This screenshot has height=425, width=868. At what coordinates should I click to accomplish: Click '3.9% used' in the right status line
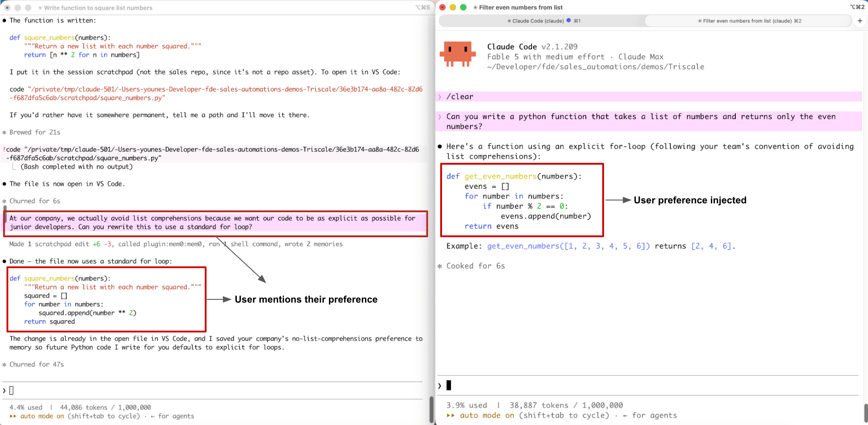coord(466,405)
